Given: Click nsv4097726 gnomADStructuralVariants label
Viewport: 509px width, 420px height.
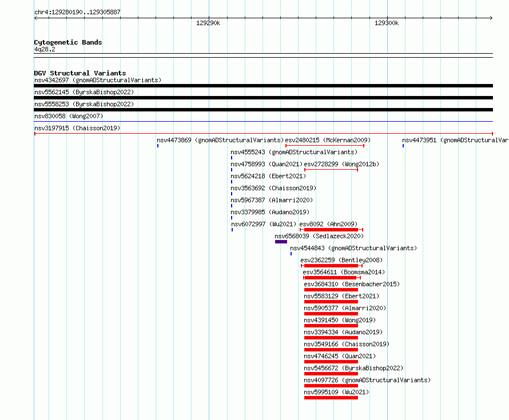Looking at the screenshot, I should (x=368, y=380).
